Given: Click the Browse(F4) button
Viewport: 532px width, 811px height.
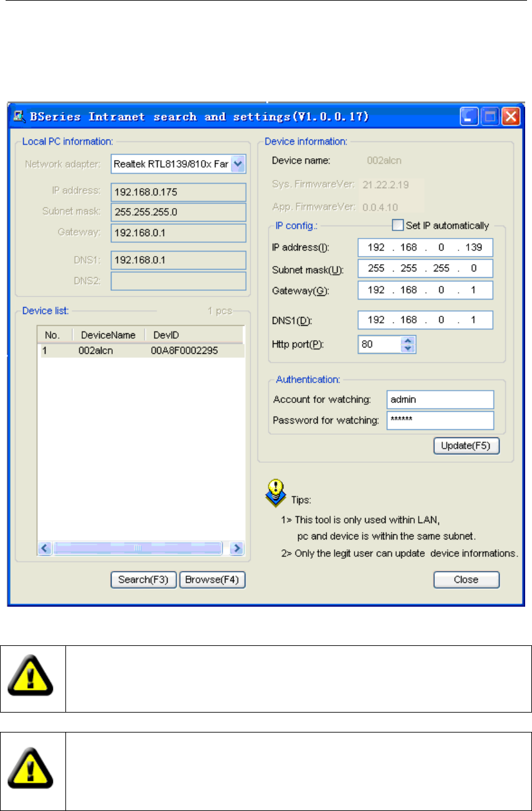Looking at the screenshot, I should [x=212, y=579].
